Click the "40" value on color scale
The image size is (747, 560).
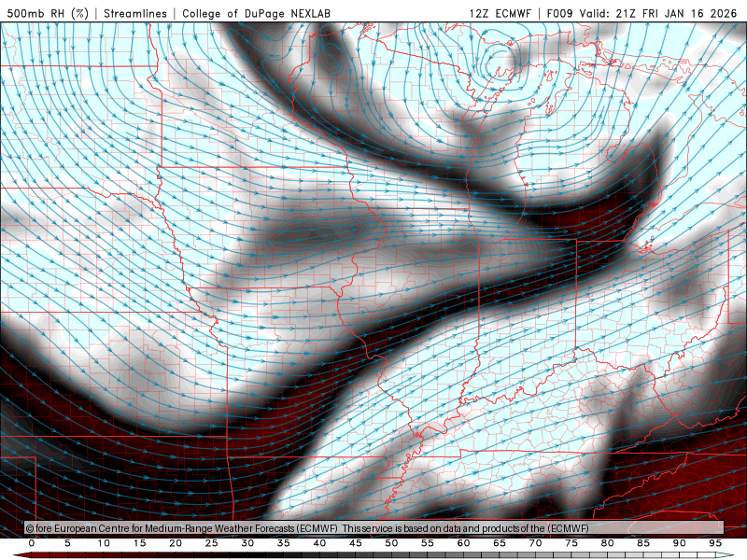tap(319, 543)
